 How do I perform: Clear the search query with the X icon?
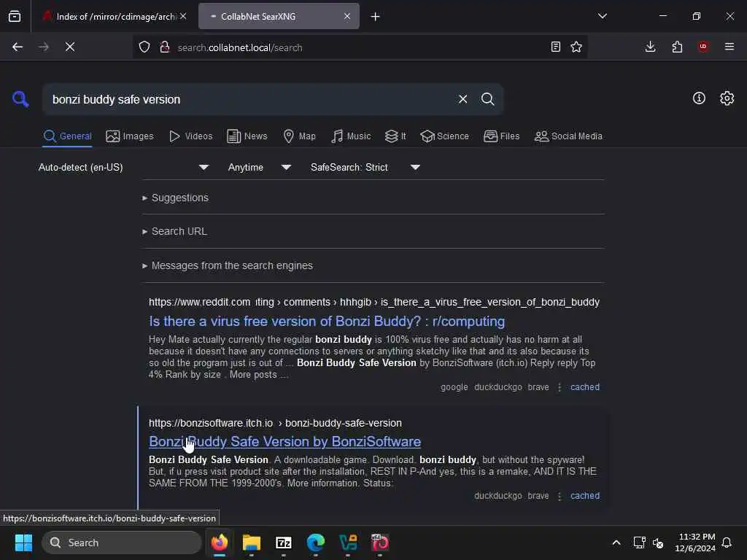[x=462, y=99]
